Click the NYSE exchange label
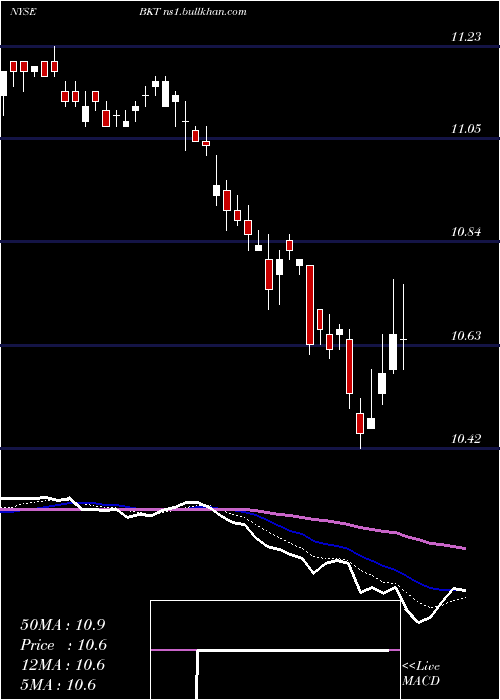This screenshot has width=500, height=700. click(x=23, y=12)
